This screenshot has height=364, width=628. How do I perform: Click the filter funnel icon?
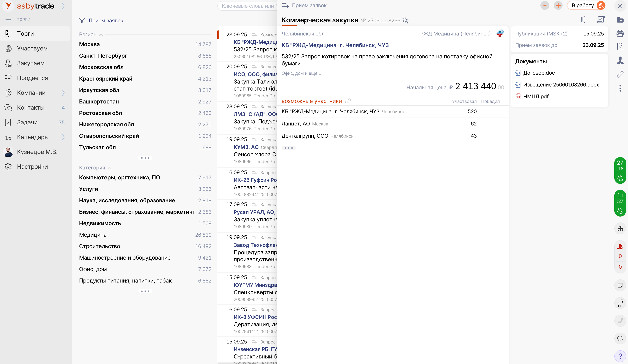pyautogui.click(x=82, y=21)
